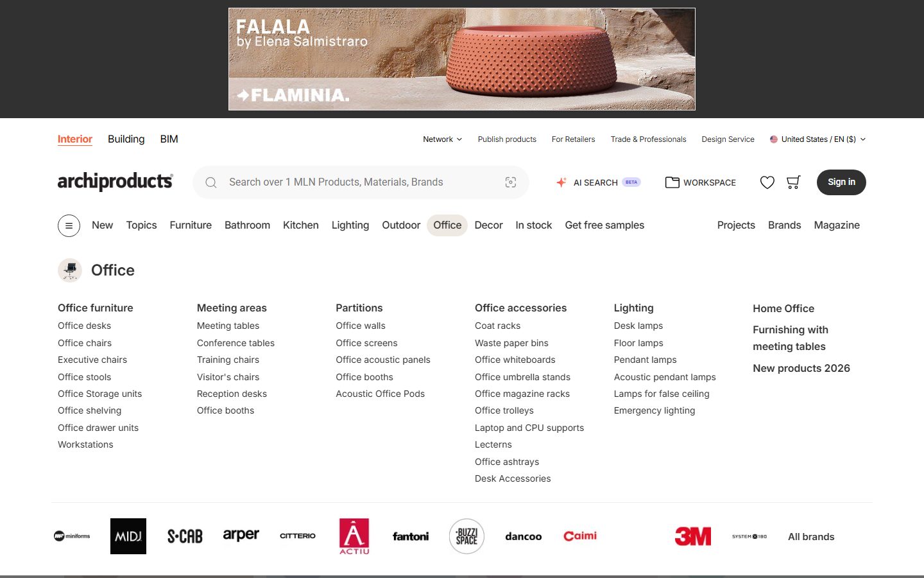
Task: Open the System 180 brand logo
Action: [749, 536]
